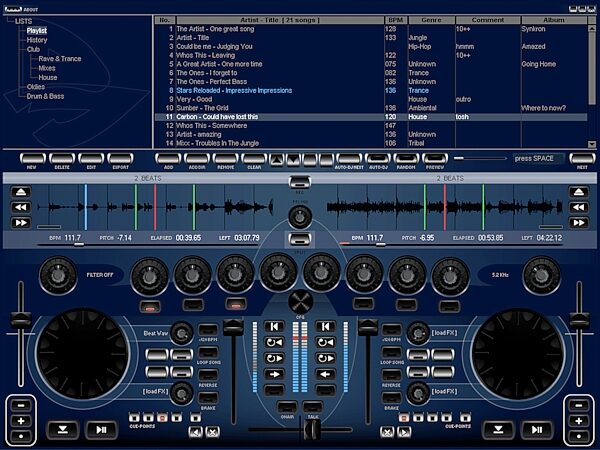
Task: Toggle the TALK button in the mixer
Action: click(x=313, y=407)
